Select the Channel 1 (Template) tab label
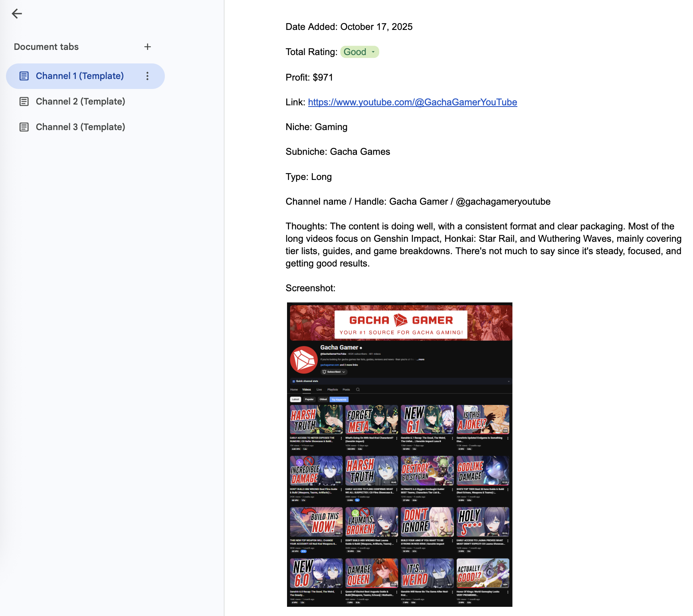693x616 pixels. 80,76
